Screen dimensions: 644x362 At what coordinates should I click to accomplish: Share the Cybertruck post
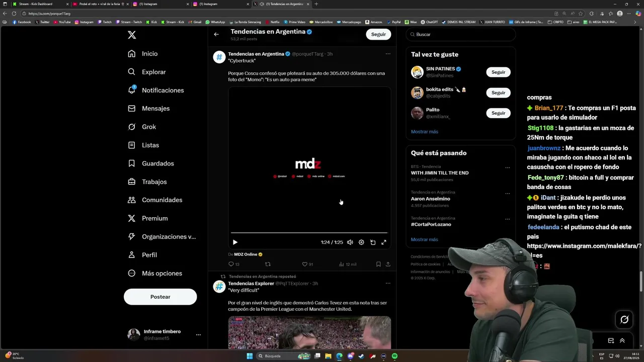[x=388, y=264]
